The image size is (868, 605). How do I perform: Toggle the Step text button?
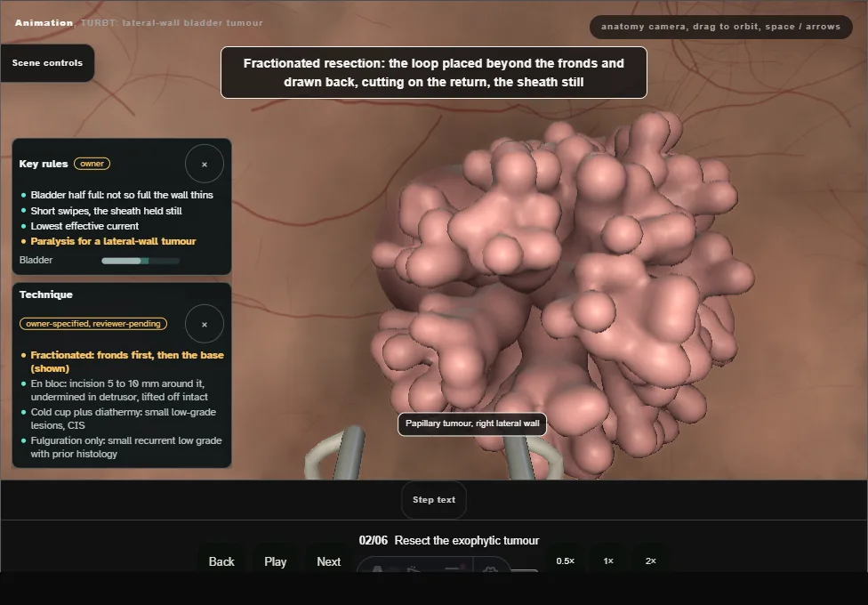coord(434,500)
